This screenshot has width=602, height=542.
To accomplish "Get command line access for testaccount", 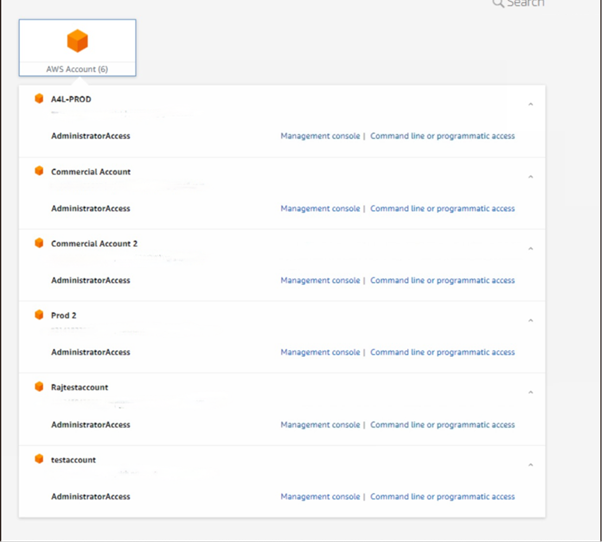I will (x=442, y=496).
